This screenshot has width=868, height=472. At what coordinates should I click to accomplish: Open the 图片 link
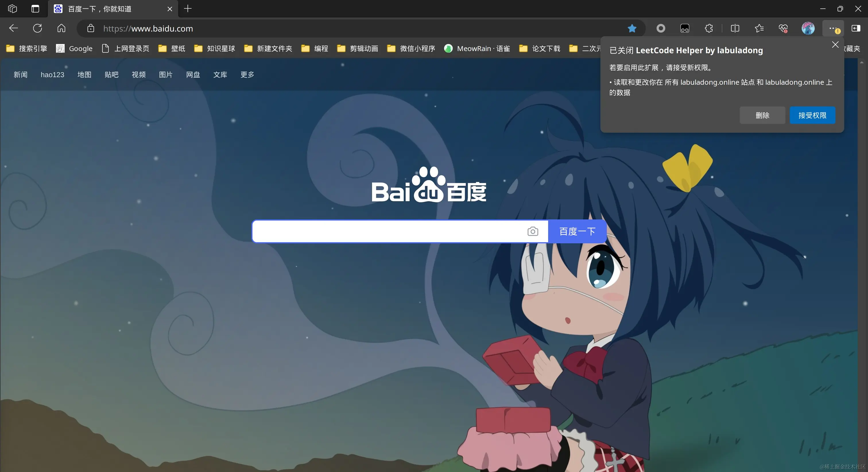click(166, 74)
